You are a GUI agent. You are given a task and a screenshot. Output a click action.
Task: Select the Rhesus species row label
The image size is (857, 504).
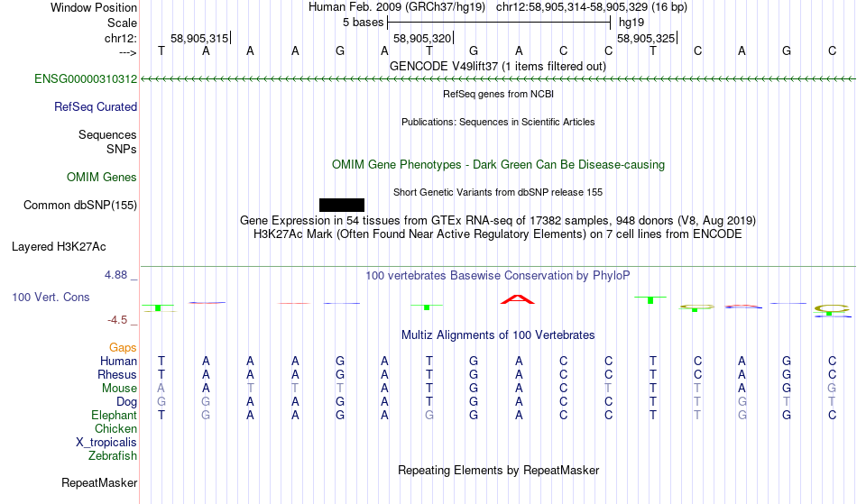coord(117,374)
